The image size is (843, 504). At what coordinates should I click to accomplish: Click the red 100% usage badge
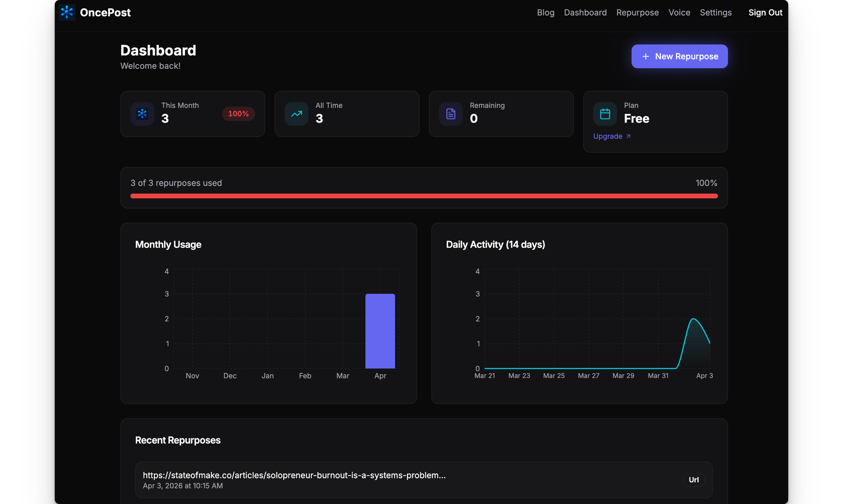click(x=238, y=114)
